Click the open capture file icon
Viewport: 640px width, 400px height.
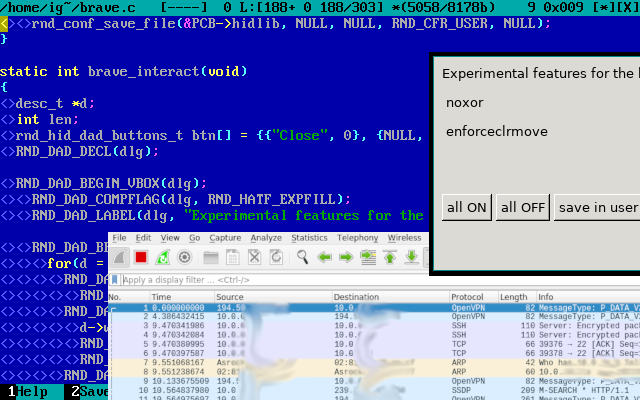tap(209, 258)
